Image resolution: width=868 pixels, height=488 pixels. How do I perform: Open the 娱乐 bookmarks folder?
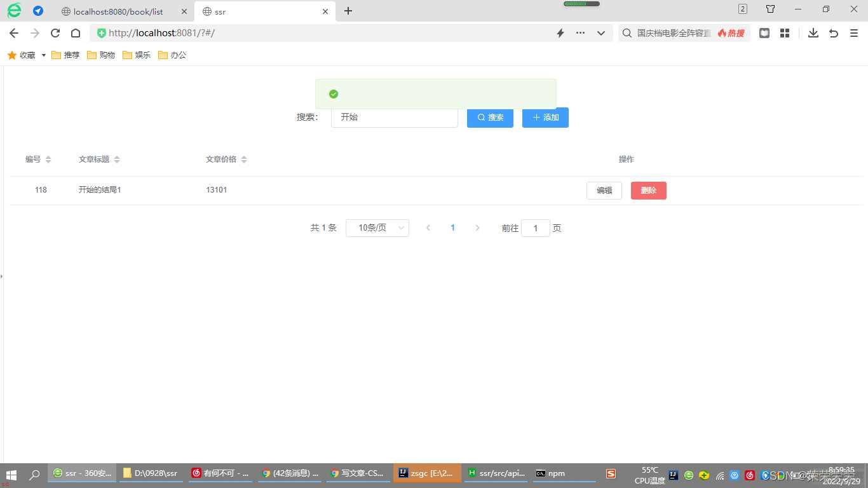[x=137, y=55]
